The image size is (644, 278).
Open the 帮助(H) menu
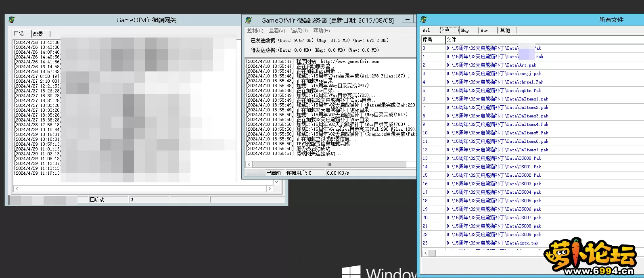[322, 31]
